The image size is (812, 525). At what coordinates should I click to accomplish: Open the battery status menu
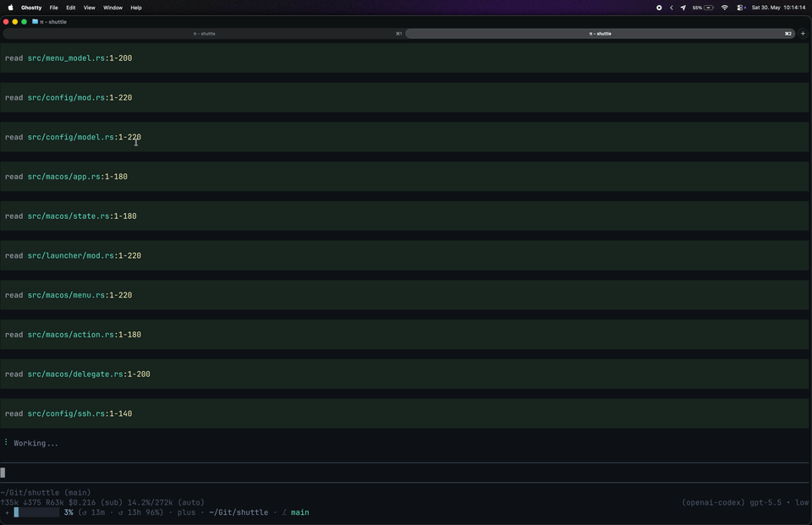click(x=703, y=8)
